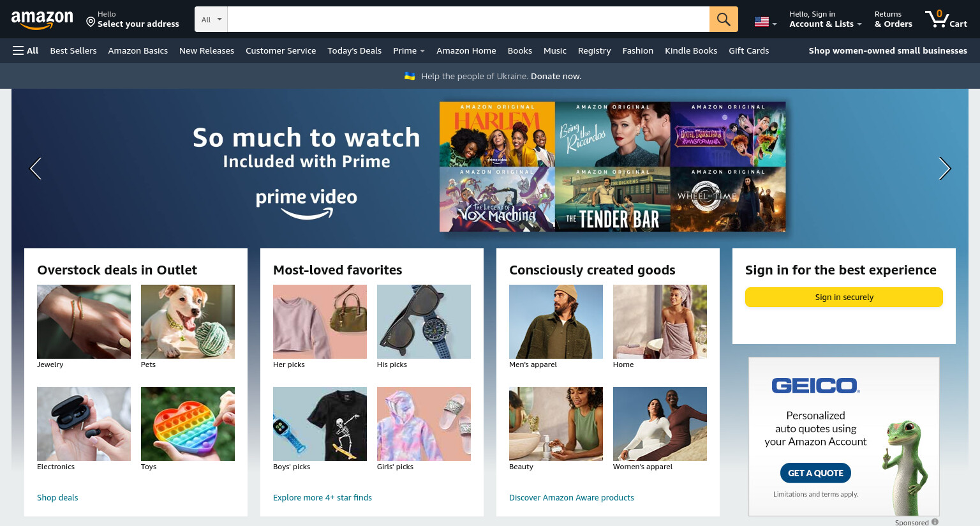The height and width of the screenshot is (526, 980).
Task: Open the US flag language selector
Action: tap(766, 22)
